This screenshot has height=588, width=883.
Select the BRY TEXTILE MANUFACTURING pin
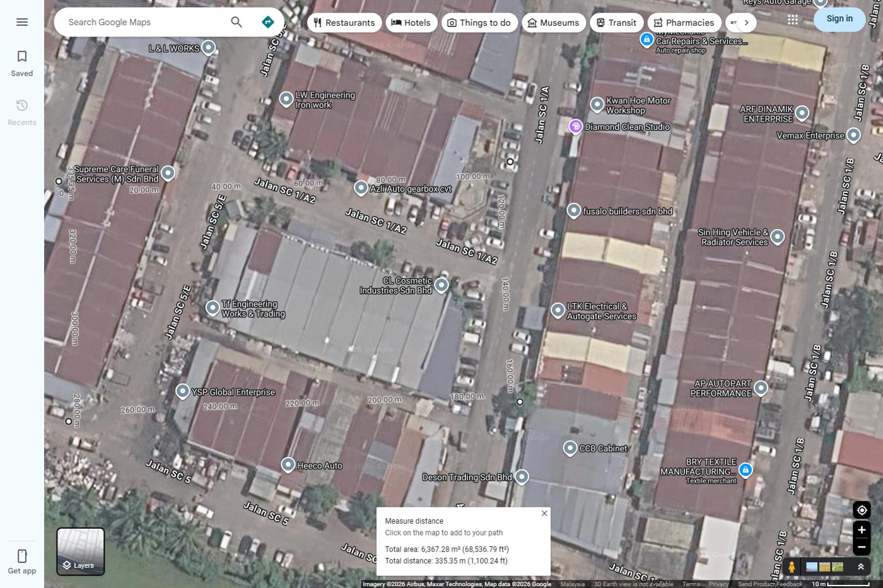click(x=746, y=470)
